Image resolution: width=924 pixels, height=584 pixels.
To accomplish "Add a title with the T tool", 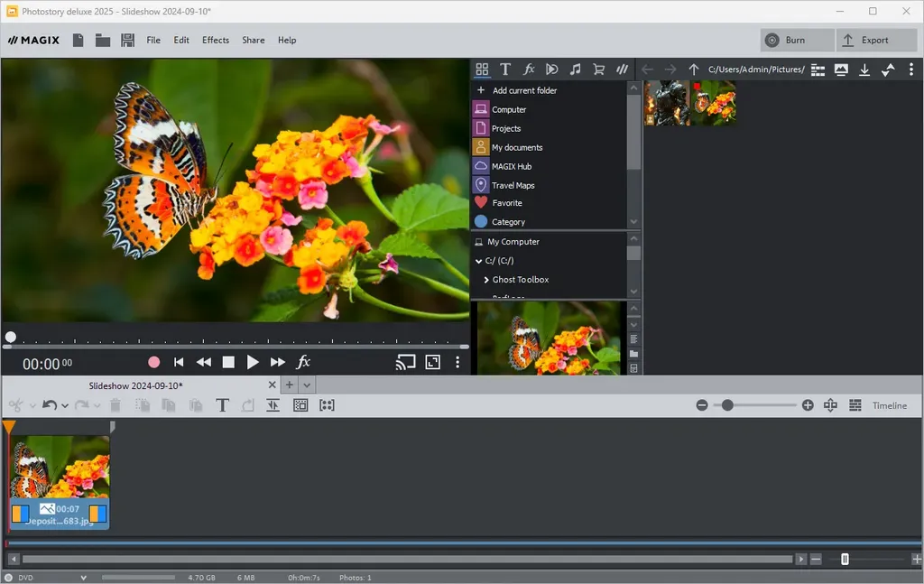I will click(x=222, y=405).
